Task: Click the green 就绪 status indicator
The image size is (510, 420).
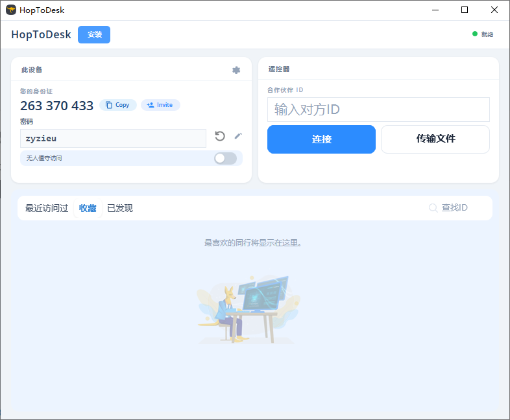Action: (475, 34)
